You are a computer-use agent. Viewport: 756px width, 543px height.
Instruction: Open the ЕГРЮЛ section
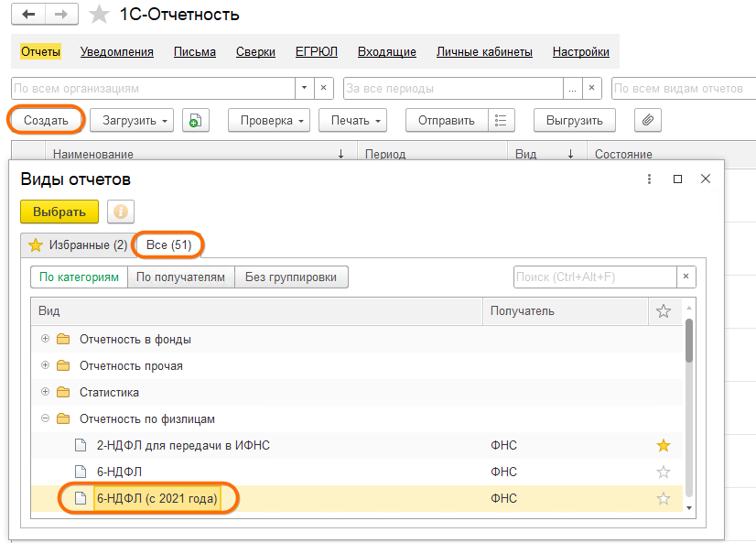317,51
